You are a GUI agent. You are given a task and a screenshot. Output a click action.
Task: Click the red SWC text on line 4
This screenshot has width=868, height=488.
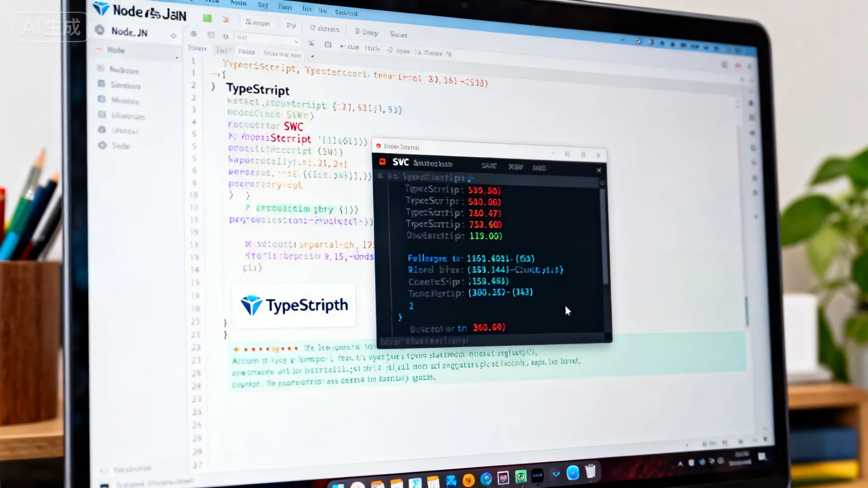293,127
